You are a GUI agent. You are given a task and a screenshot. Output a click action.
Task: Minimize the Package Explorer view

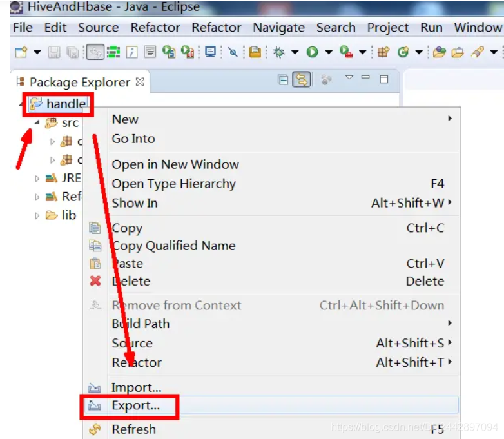coord(365,77)
